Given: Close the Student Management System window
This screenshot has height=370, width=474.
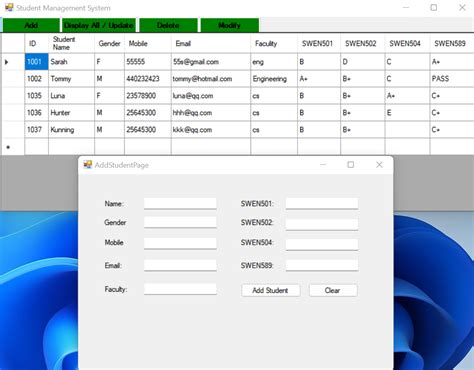Looking at the screenshot, I should pyautogui.click(x=462, y=7).
